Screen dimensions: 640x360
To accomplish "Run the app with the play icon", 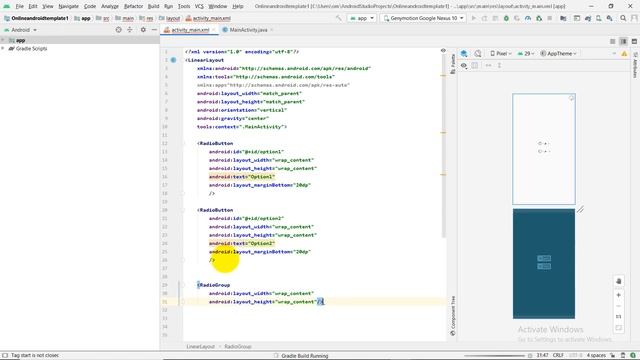I will (474, 18).
